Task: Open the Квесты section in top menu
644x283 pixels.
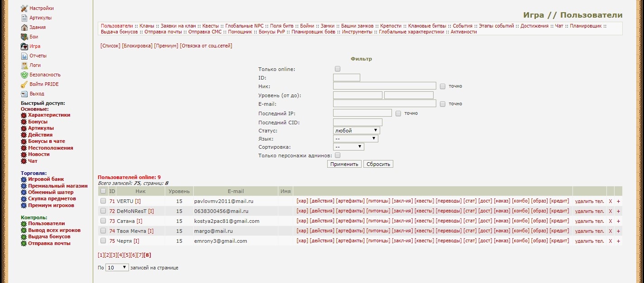Action: (x=210, y=26)
